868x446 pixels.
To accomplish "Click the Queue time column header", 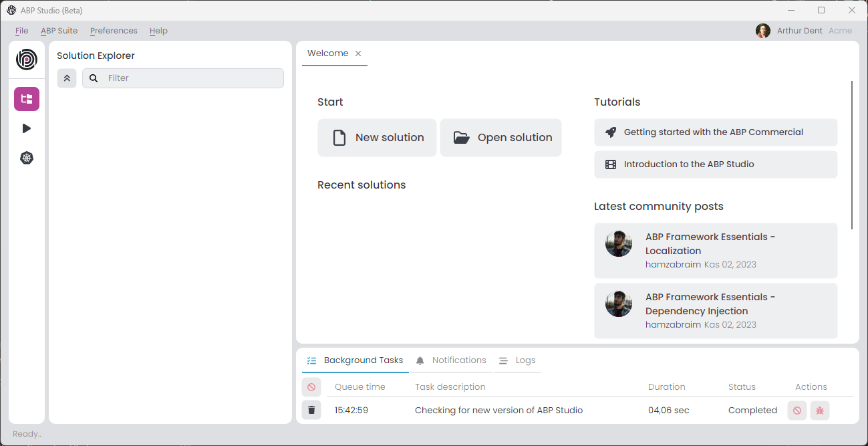I will point(360,387).
